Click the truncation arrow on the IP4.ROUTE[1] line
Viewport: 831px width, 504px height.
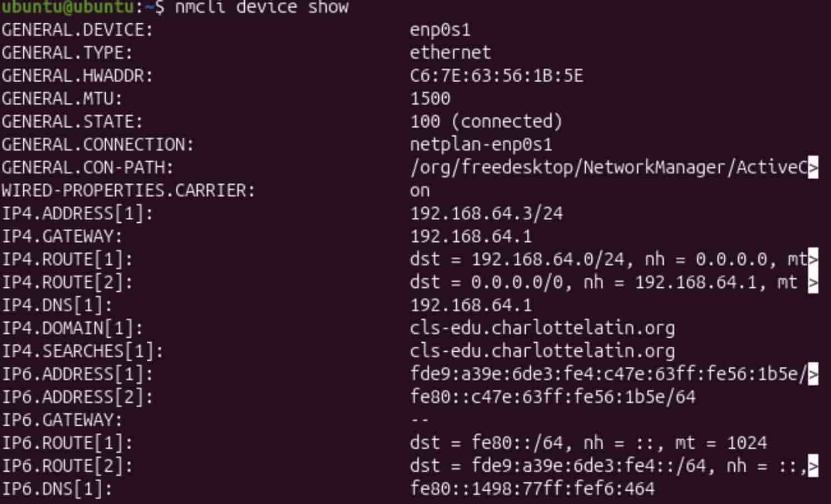pos(813,259)
